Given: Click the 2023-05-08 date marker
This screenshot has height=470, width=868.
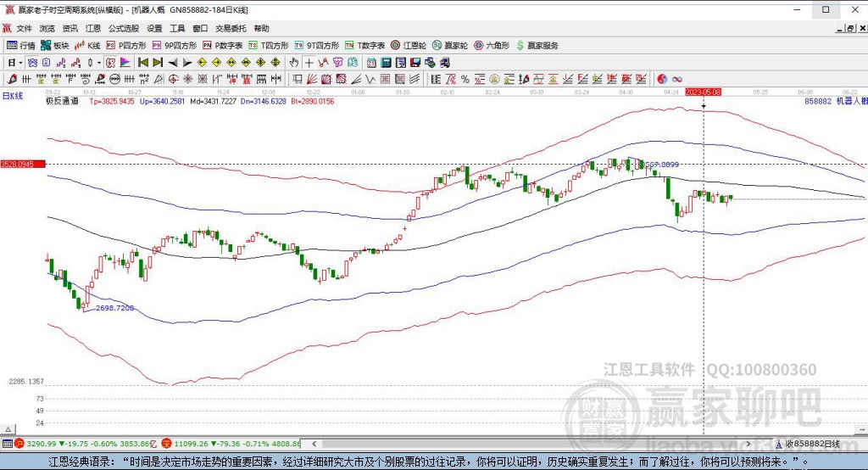Looking at the screenshot, I should [x=703, y=92].
